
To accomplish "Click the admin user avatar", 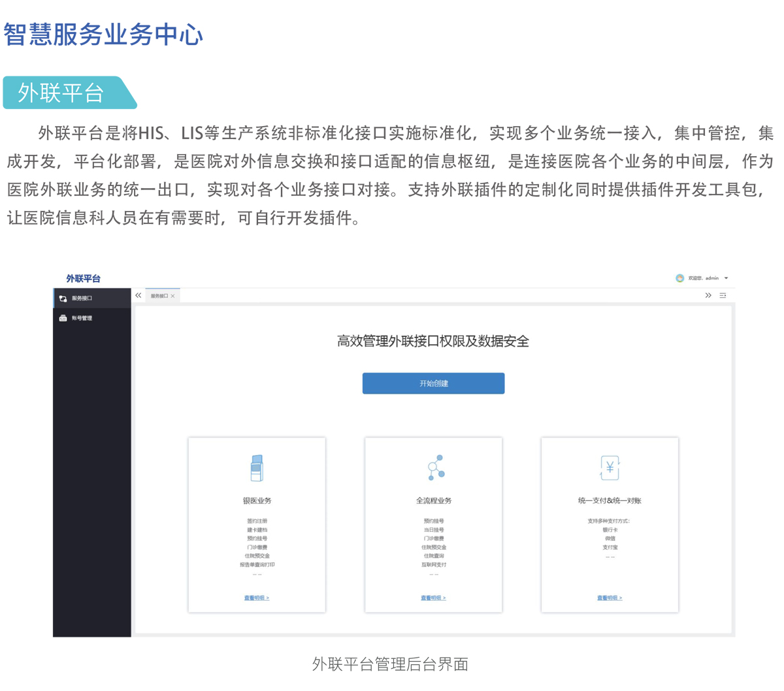I will (679, 278).
